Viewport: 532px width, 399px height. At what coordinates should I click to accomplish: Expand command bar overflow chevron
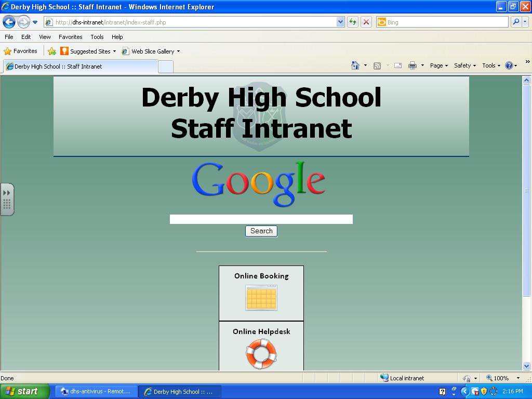[x=527, y=62]
